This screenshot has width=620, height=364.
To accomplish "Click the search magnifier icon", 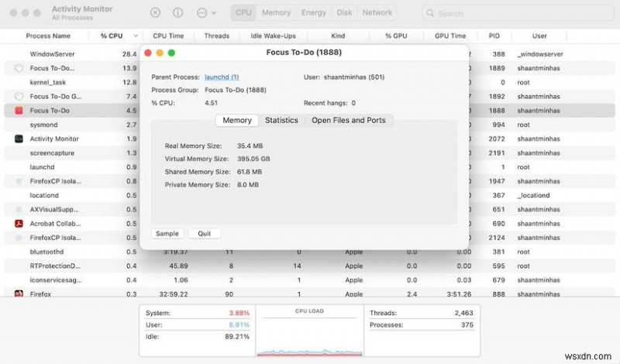I will click(x=430, y=13).
